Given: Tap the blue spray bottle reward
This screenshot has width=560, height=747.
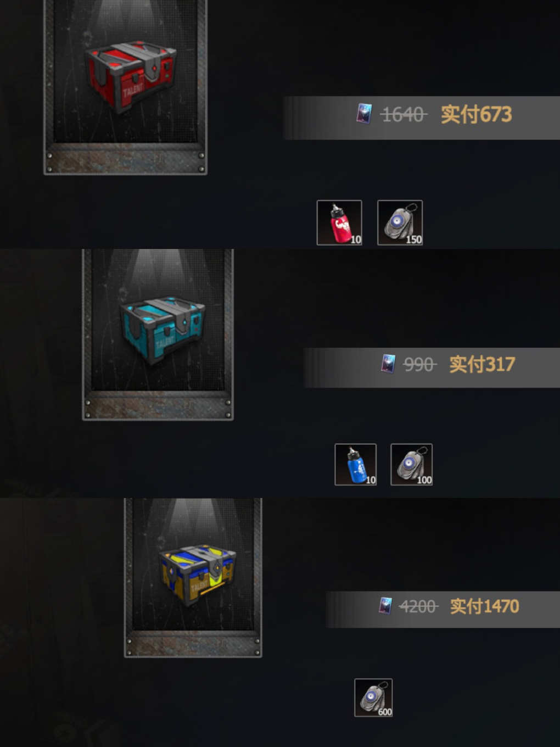Looking at the screenshot, I should click(356, 465).
